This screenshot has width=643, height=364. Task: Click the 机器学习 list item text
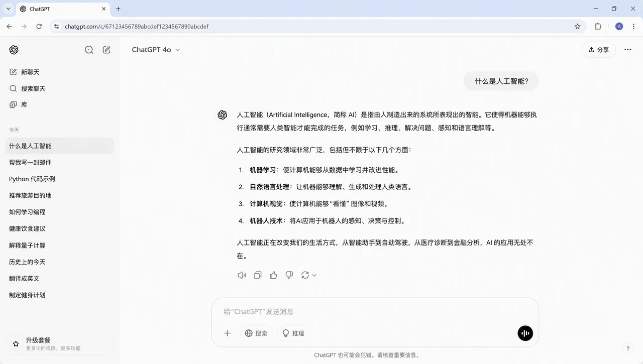pyautogui.click(x=263, y=170)
